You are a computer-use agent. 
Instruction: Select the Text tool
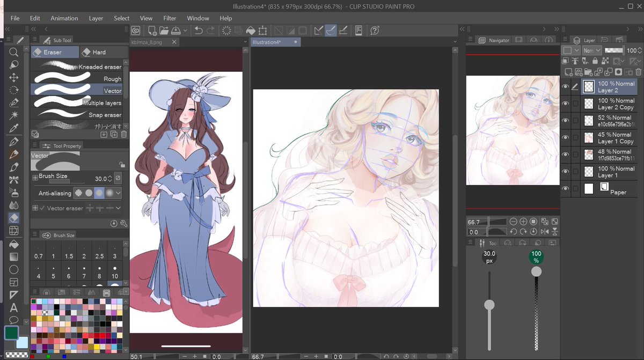[x=14, y=307]
